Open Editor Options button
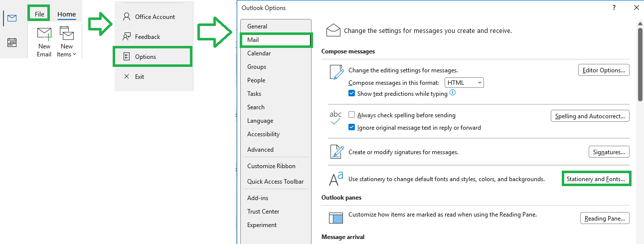This screenshot has width=644, height=244. pos(604,70)
